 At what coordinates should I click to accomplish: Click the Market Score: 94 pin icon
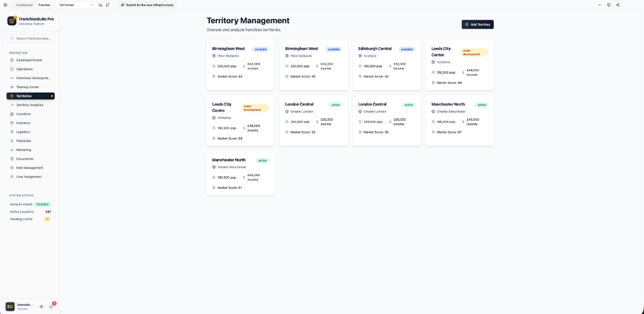click(x=360, y=76)
